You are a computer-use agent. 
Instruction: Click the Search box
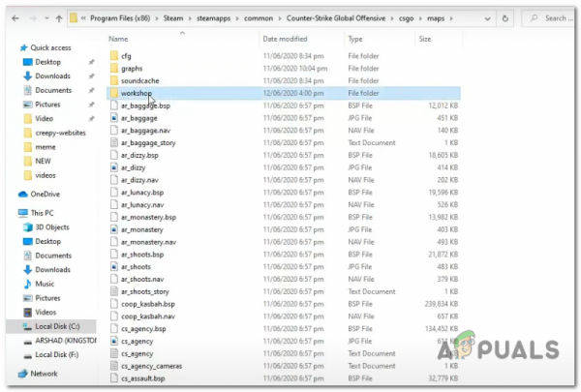tap(549, 18)
